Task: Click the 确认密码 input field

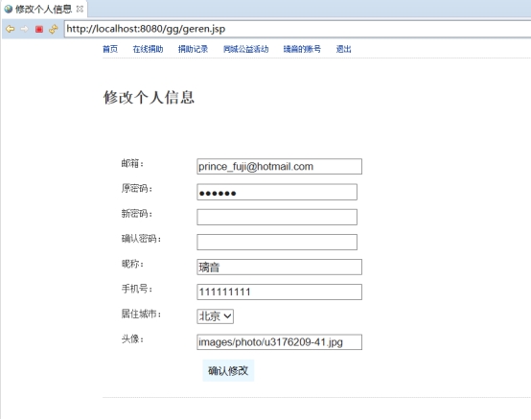Action: [277, 243]
